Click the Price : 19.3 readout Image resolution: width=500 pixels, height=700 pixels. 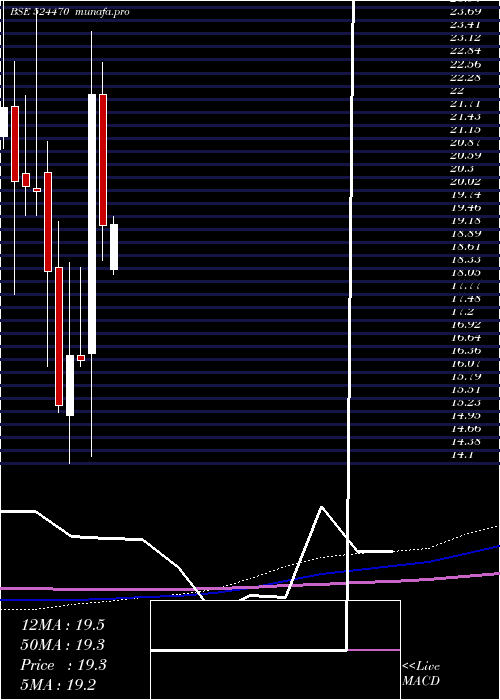click(x=63, y=665)
